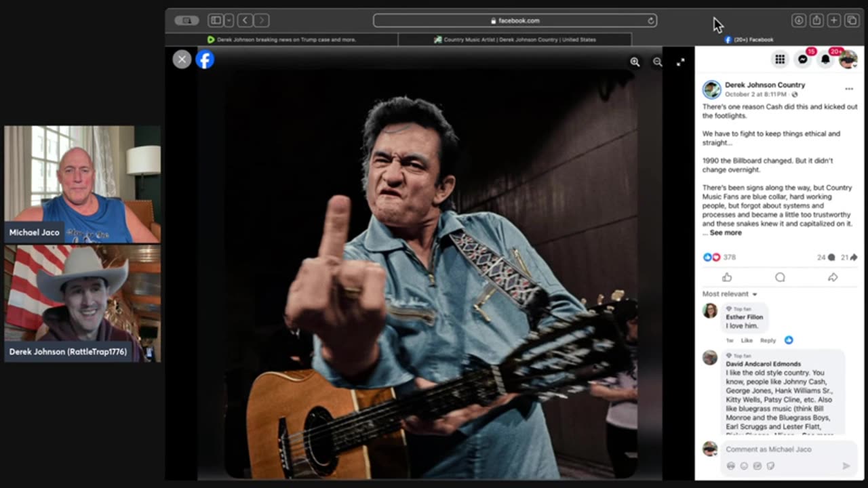Open David Andcarol Edmonds profile name

tap(763, 364)
